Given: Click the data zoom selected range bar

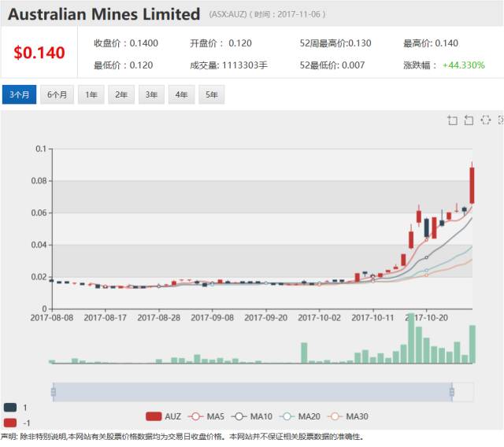Looking at the screenshot, I should click(253, 392).
